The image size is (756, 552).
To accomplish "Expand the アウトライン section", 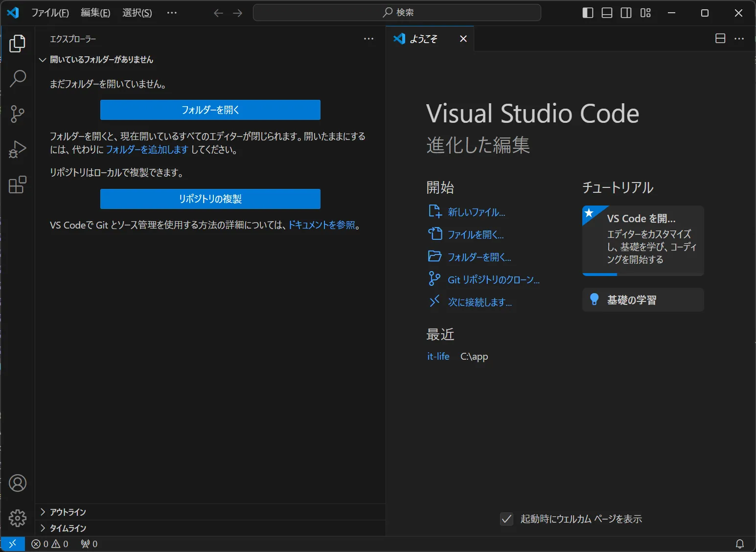I will tap(210, 512).
